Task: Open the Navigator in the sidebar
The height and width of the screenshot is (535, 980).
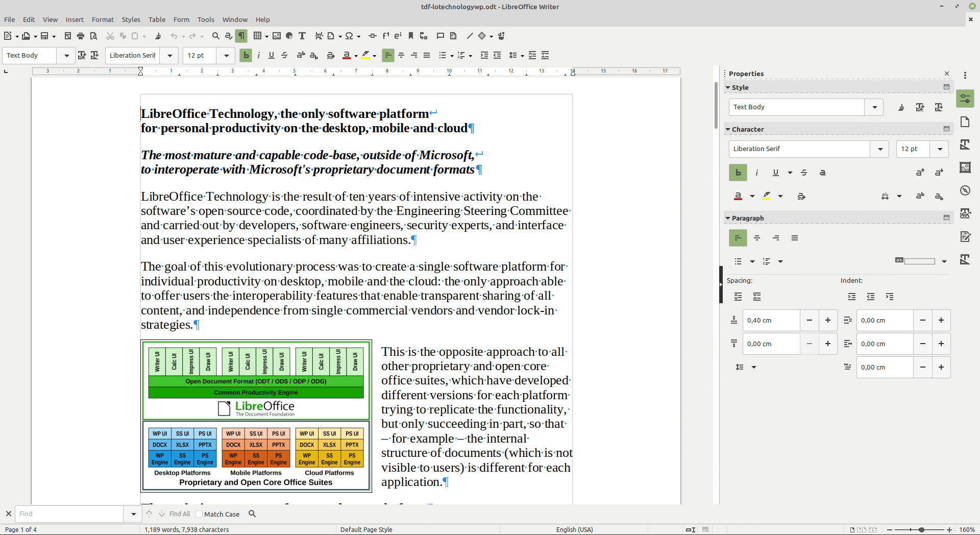Action: coord(965,190)
